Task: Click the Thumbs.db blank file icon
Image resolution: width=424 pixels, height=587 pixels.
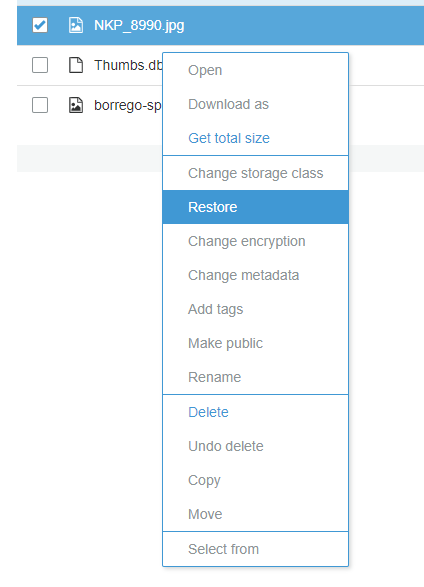Action: (76, 65)
